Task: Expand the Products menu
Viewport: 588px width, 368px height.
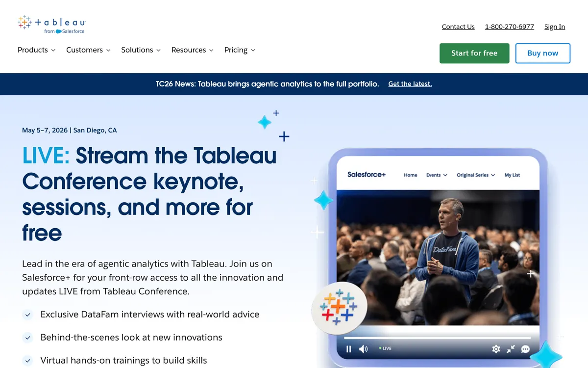Action: click(36, 50)
